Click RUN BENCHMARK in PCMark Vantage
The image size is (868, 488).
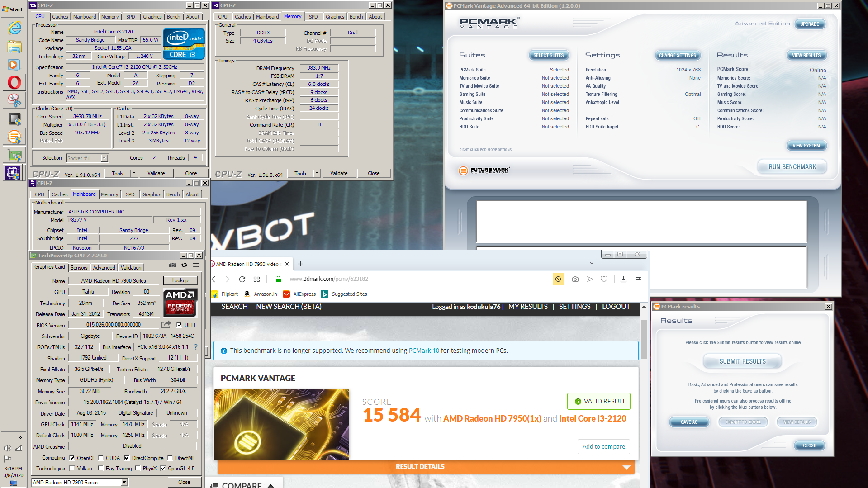[792, 167]
